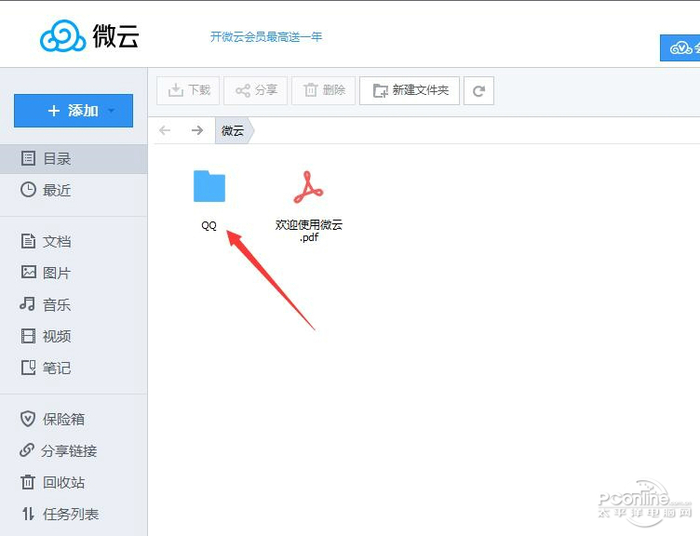
Task: Click the blue membership button at top right
Action: tap(680, 48)
